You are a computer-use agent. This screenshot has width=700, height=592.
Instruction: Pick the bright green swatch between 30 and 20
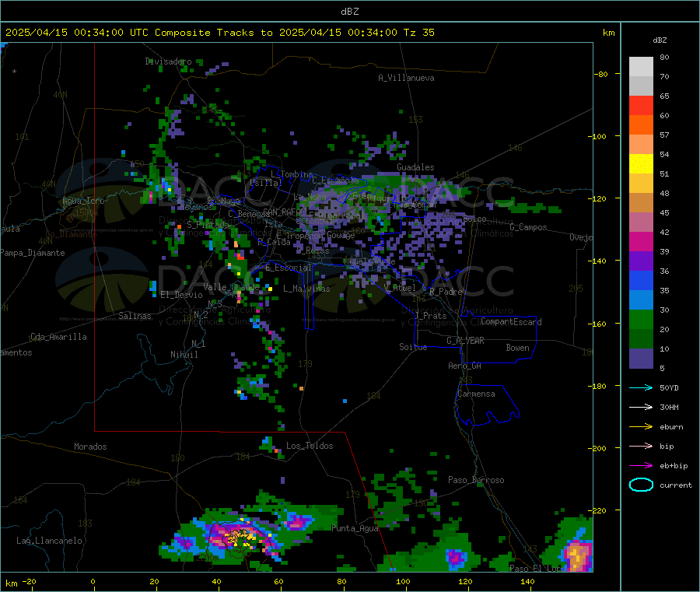click(641, 319)
